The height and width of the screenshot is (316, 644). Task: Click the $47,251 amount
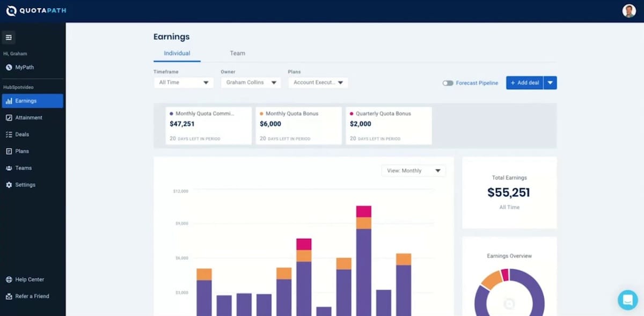(x=182, y=124)
